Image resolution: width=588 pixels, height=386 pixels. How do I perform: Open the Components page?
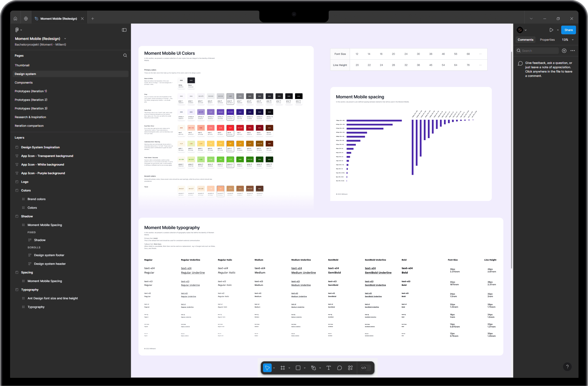(x=24, y=83)
